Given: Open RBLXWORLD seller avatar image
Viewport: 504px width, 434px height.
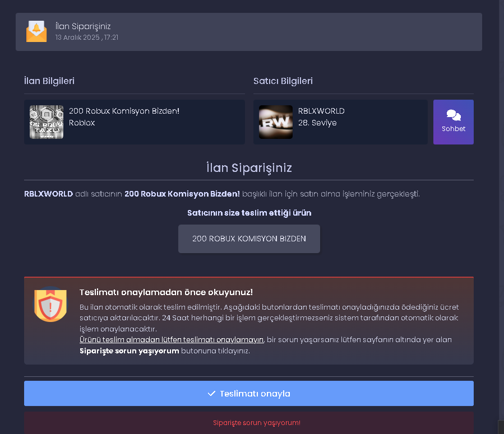Looking at the screenshot, I should (276, 122).
